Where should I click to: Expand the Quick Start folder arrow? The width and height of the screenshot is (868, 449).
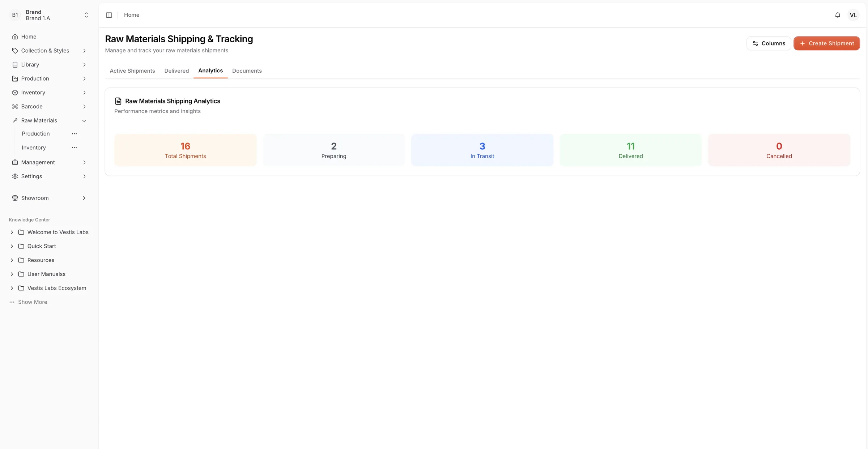point(12,246)
